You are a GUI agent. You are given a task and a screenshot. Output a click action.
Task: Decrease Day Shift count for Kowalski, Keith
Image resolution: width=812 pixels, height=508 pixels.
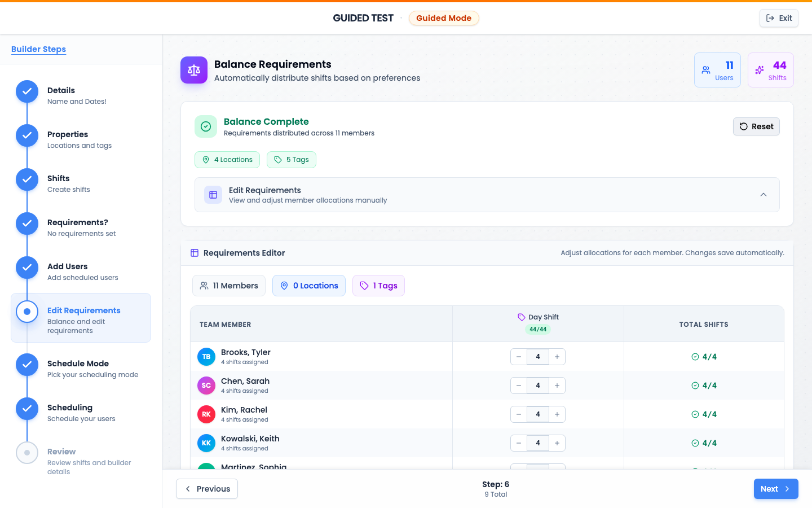point(519,443)
